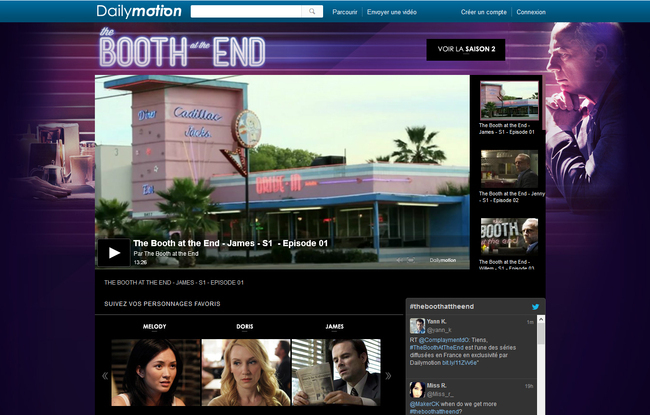
Task: Open Doris character picture
Action: pos(246,372)
